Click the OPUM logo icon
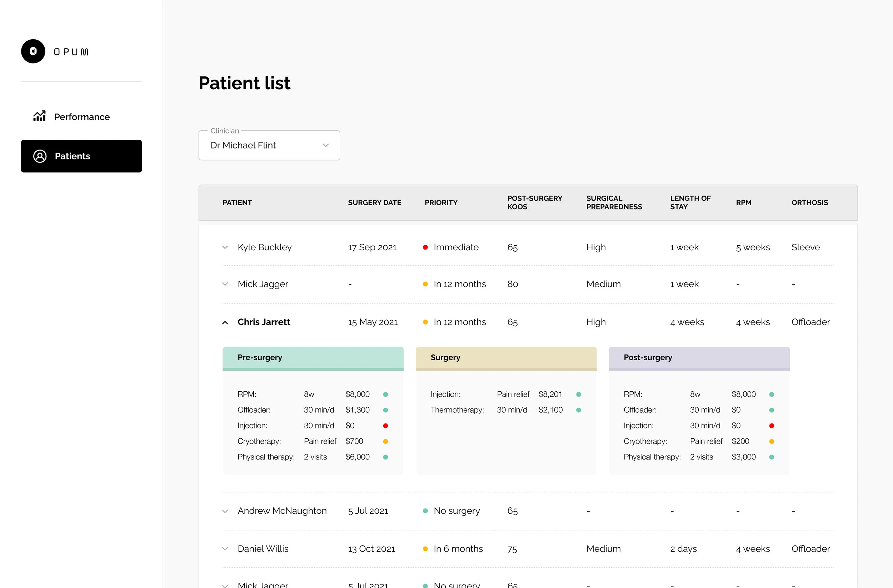 tap(33, 51)
